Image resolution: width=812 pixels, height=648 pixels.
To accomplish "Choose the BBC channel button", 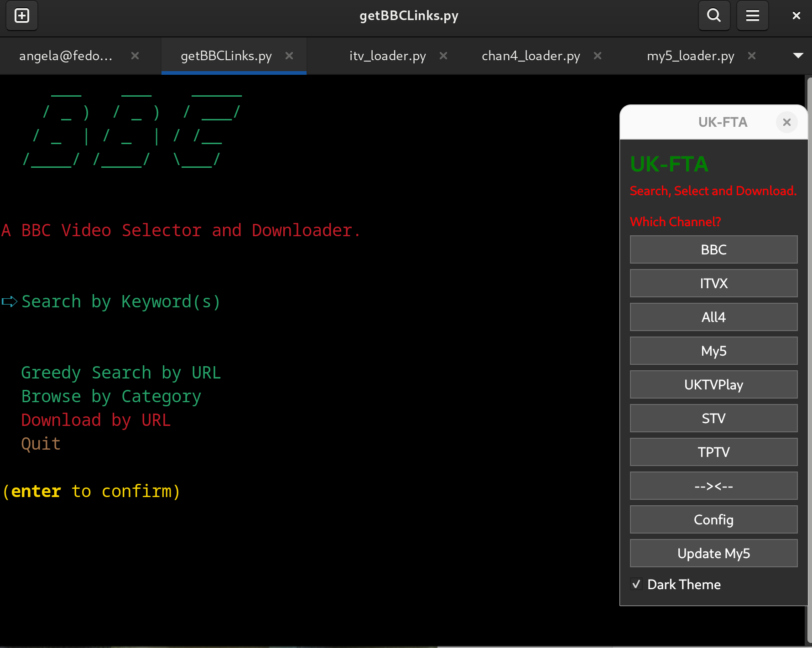I will (x=713, y=249).
